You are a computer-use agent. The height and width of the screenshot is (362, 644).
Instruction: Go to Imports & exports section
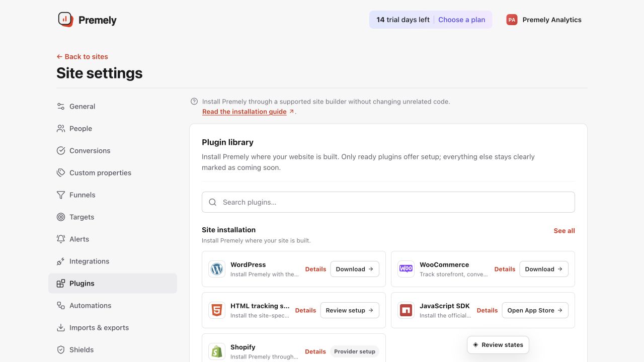[x=113, y=328]
